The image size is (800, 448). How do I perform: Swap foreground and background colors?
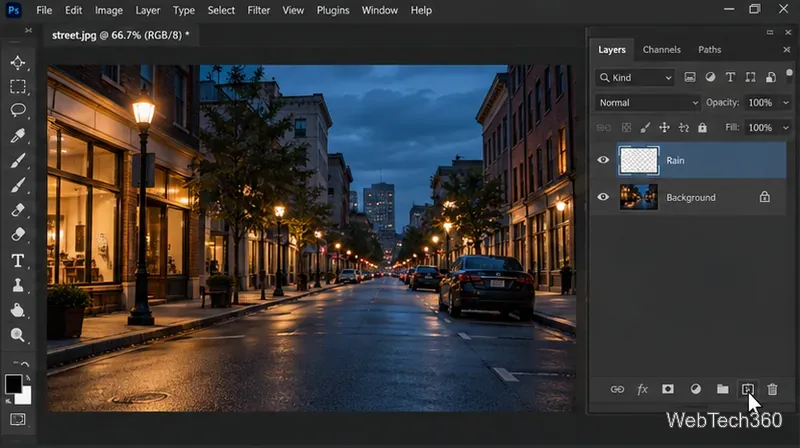tap(28, 378)
